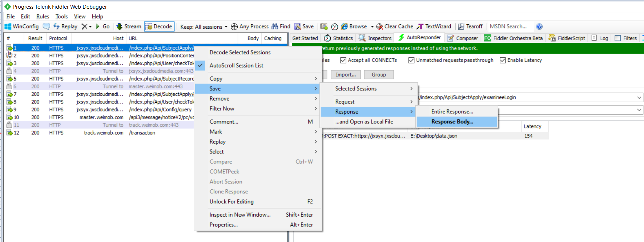The width and height of the screenshot is (644, 242).
Task: Open the FiddlerScript tab
Action: (x=567, y=38)
